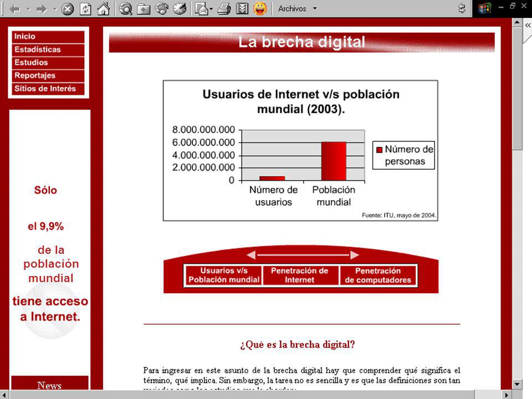Click the 'tiene acceso a Internet.' sidebar text

click(x=50, y=309)
